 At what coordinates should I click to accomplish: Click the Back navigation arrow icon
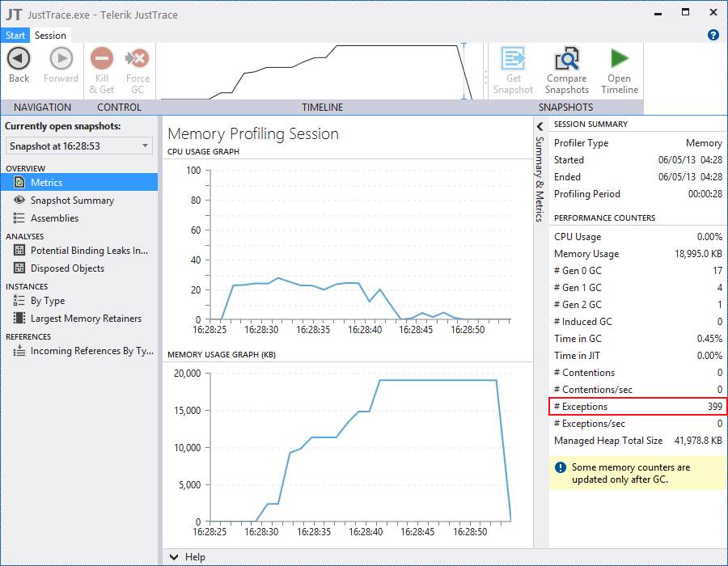tap(19, 58)
